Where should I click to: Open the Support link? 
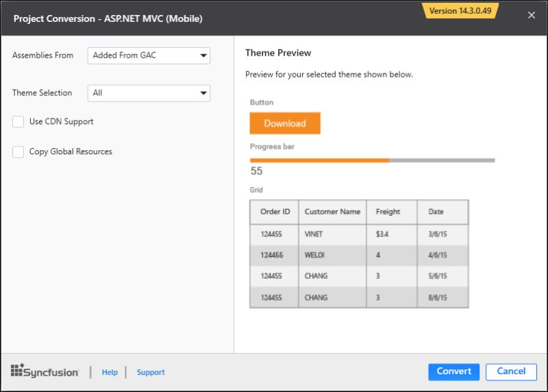151,372
